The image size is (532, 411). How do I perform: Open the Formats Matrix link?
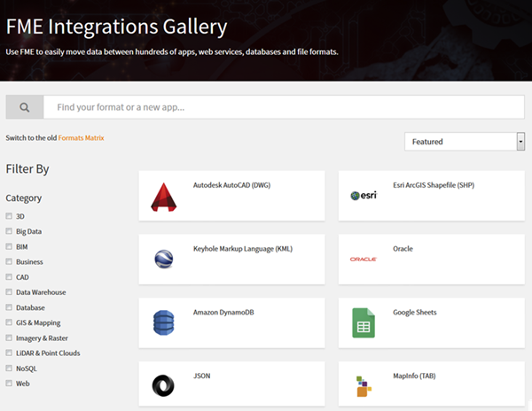click(81, 138)
